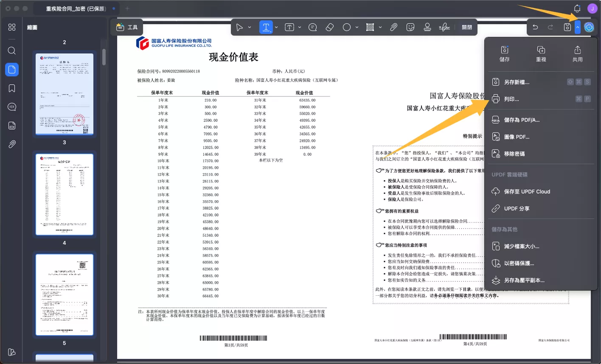Click the 現金价值表 page title
The width and height of the screenshot is (601, 364).
(x=233, y=57)
